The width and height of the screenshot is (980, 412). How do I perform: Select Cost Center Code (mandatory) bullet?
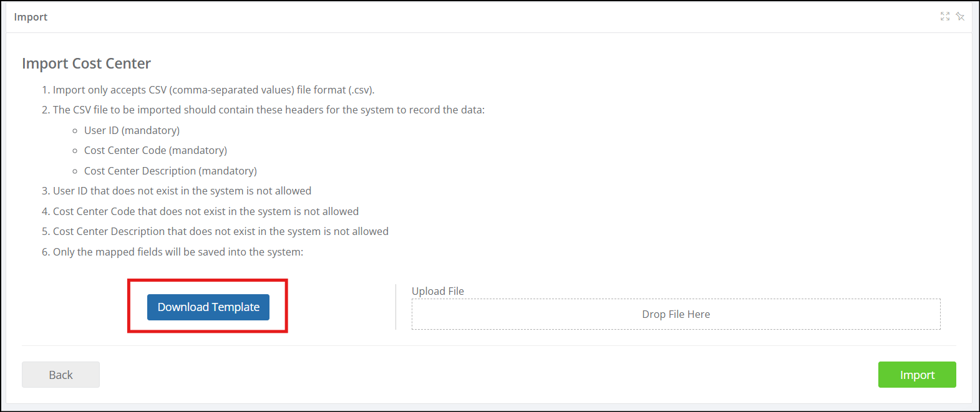(155, 150)
